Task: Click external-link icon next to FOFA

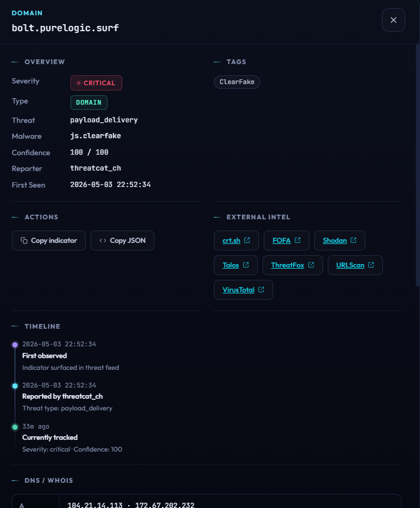Action: pos(298,240)
